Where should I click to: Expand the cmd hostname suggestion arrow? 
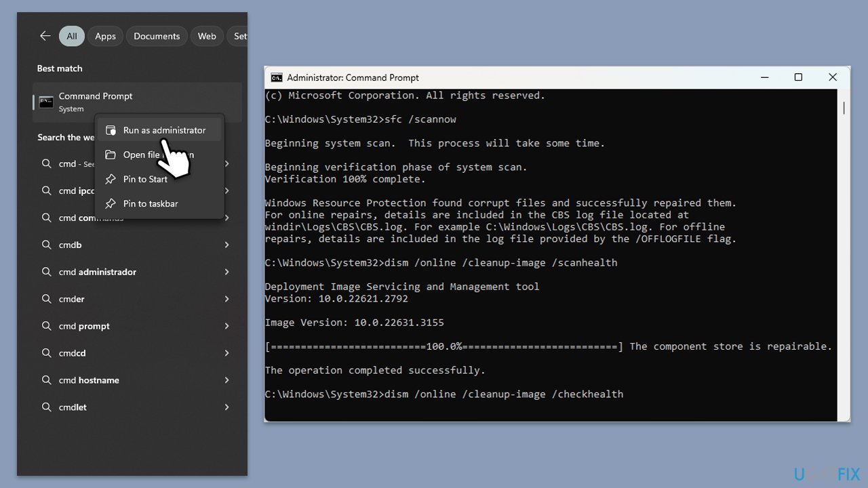(227, 380)
